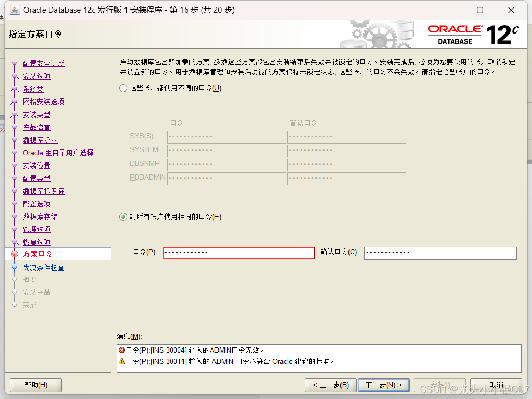Go to the 配置类型 step
This screenshot has width=532, height=399.
(37, 178)
